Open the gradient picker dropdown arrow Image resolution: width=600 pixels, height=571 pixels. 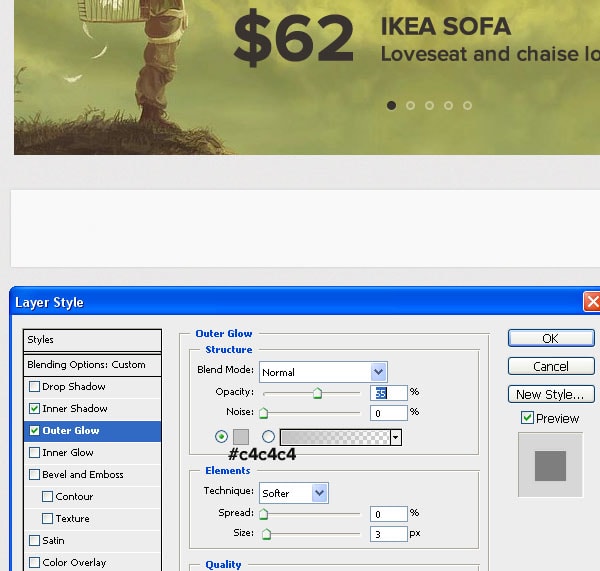[x=395, y=437]
